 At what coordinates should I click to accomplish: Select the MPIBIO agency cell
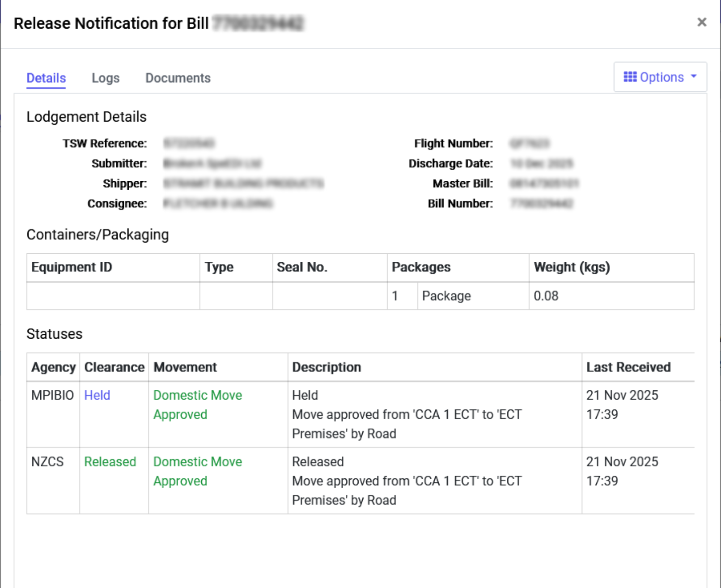tap(52, 395)
